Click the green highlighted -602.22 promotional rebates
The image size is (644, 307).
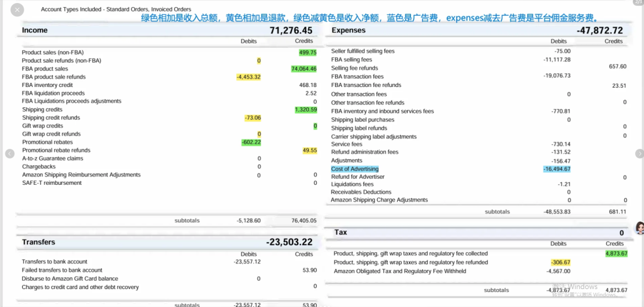point(251,142)
